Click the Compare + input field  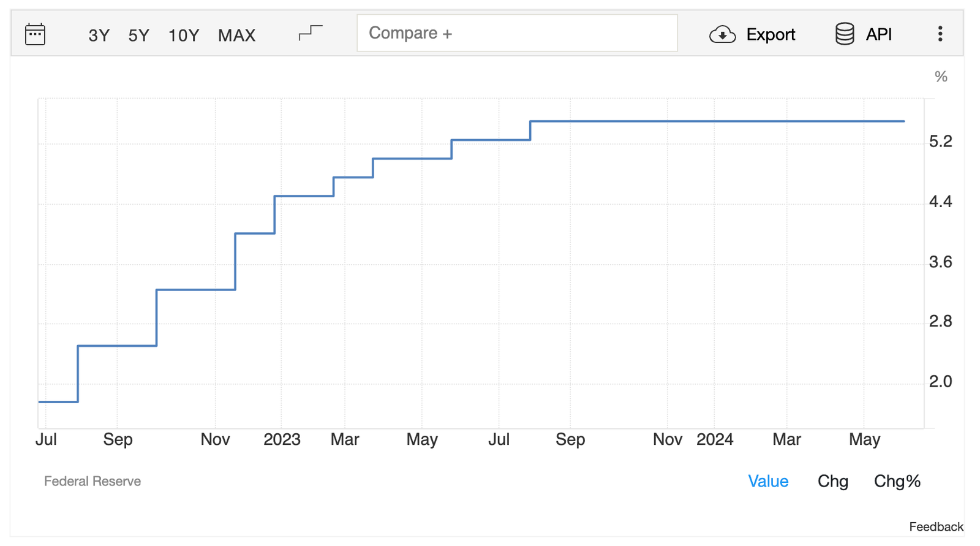516,33
